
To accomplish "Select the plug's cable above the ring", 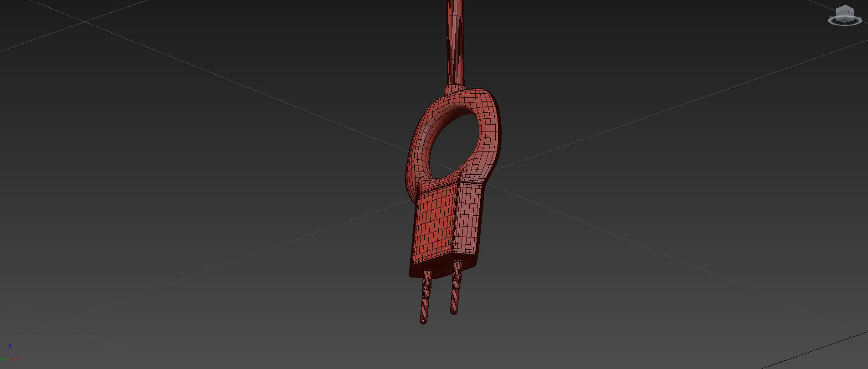I will point(455,43).
